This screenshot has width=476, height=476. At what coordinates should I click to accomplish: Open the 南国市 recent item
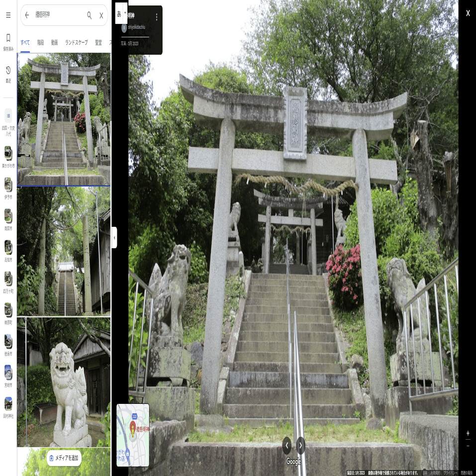point(8,219)
